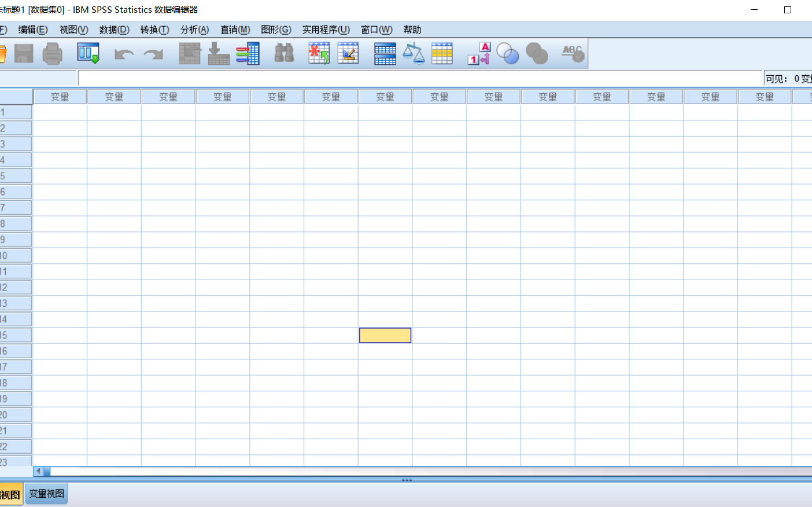Open the Variables info icon
Viewport: 812px width, 507px height.
click(x=248, y=54)
